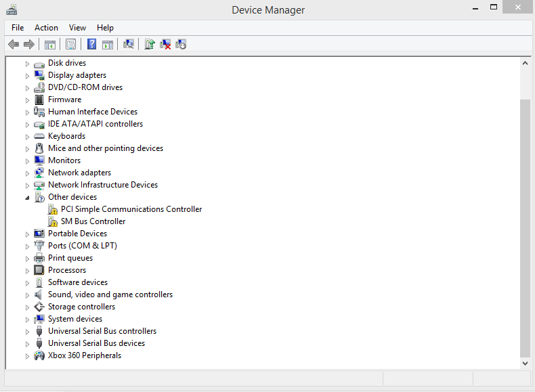The image size is (535, 392).
Task: Click the scrollbar down arrow
Action: (x=525, y=364)
